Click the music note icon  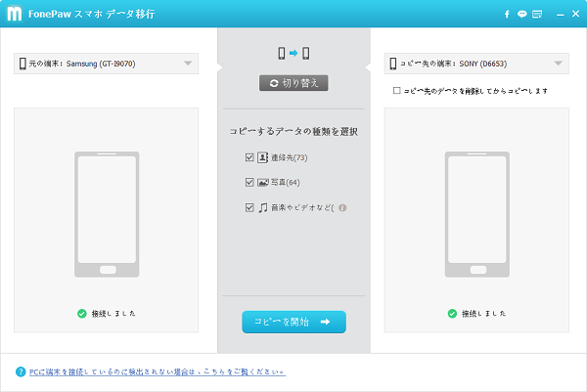coord(263,207)
